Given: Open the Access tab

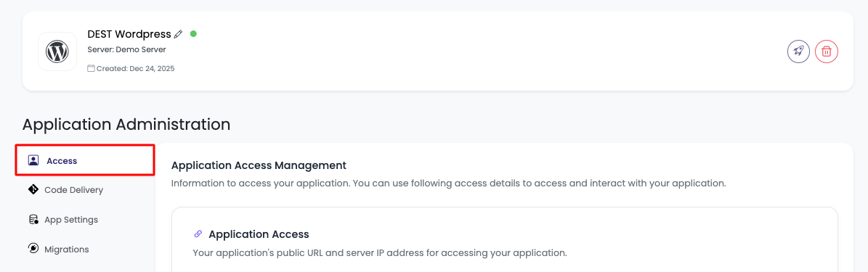Looking at the screenshot, I should [x=85, y=160].
